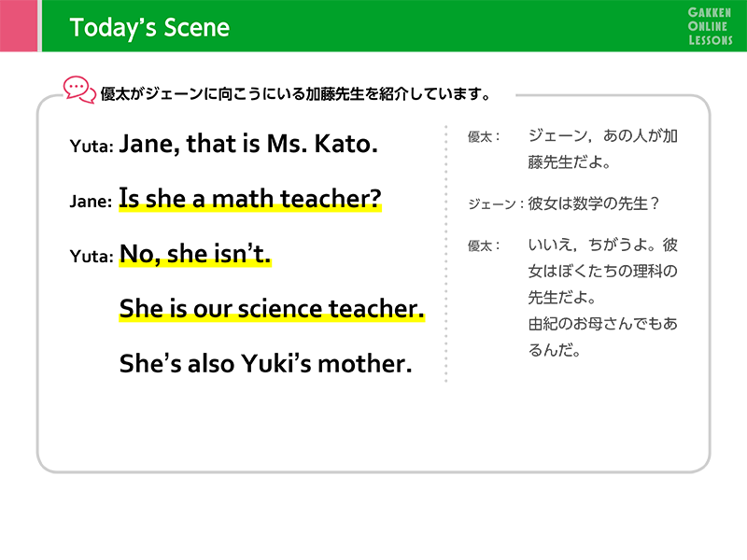
Task: Click translation 'いいえ, ちがうよ' paragraph
Action: click(602, 271)
